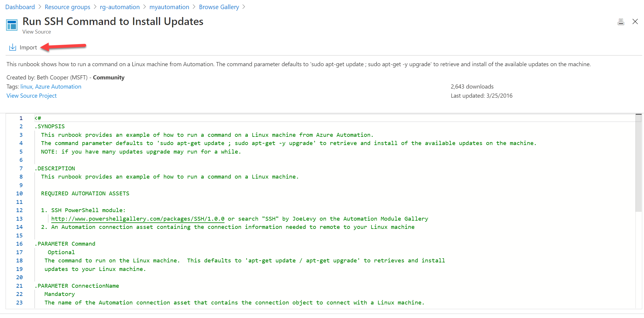Screen dimensions: 644x318
Task: Click the chevron after myautomation breadcrumb
Action: click(194, 7)
